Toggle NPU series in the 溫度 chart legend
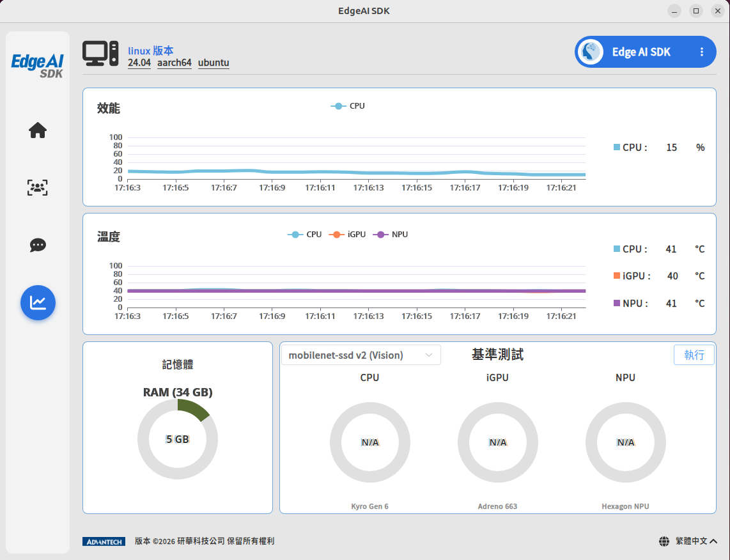 click(x=391, y=235)
